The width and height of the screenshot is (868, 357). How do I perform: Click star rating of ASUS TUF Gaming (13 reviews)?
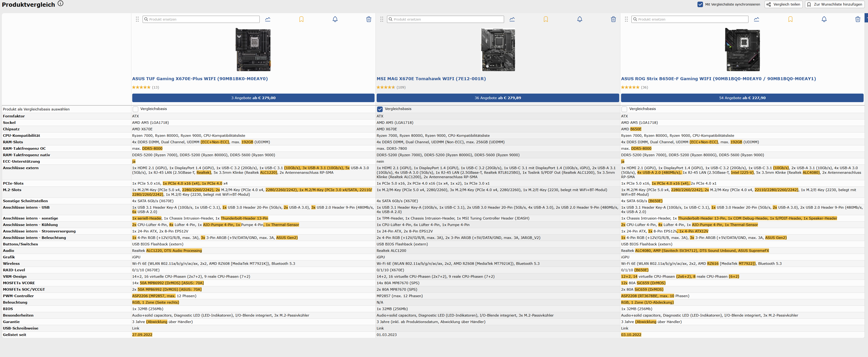pyautogui.click(x=141, y=87)
